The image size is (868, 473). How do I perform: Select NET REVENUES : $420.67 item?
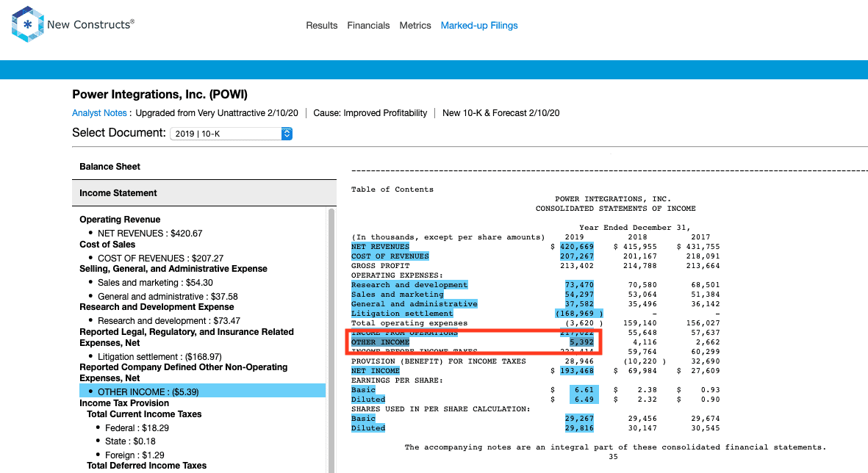(149, 234)
